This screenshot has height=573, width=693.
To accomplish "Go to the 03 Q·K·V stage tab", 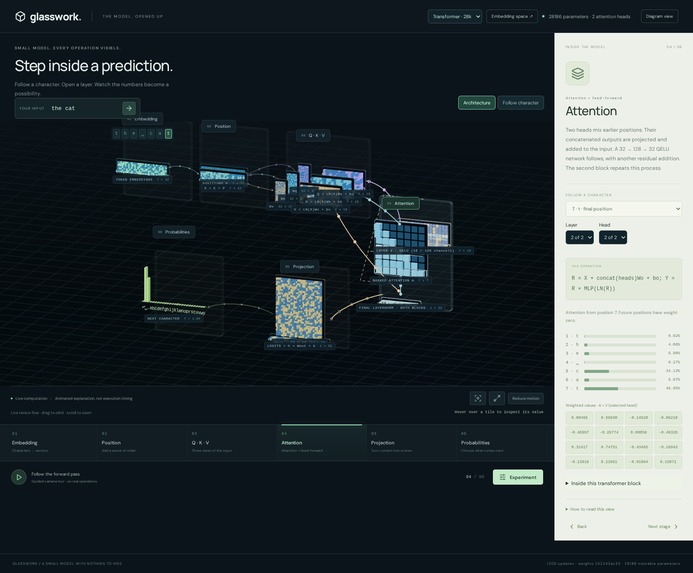I will 230,443.
